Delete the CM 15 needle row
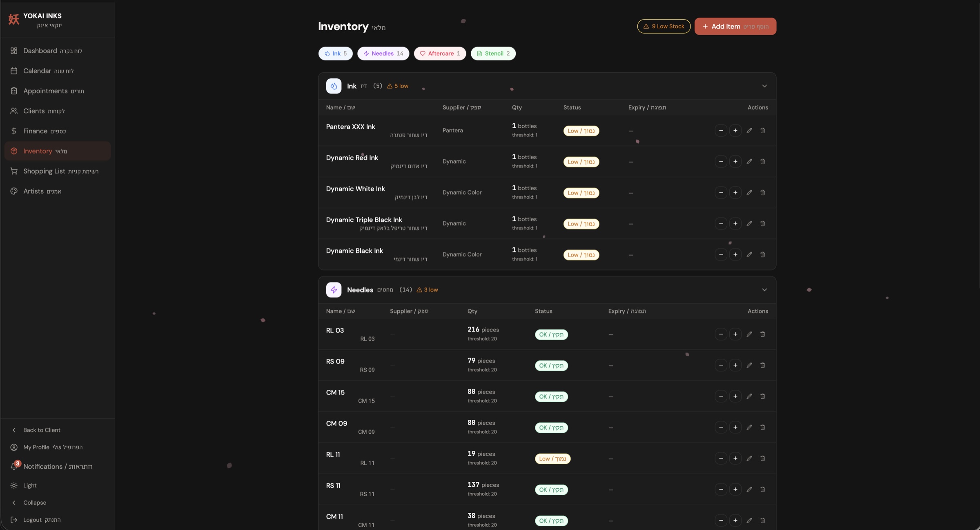 point(762,396)
